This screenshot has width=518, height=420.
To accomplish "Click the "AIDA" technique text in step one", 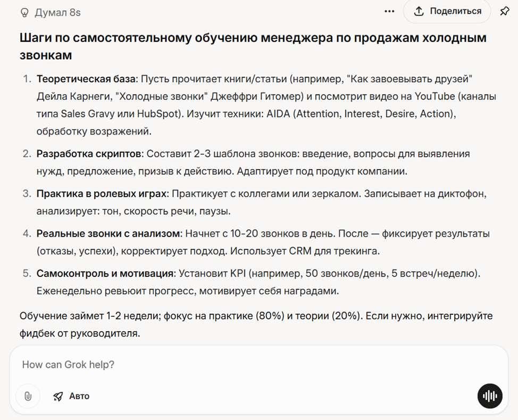I will pos(277,113).
